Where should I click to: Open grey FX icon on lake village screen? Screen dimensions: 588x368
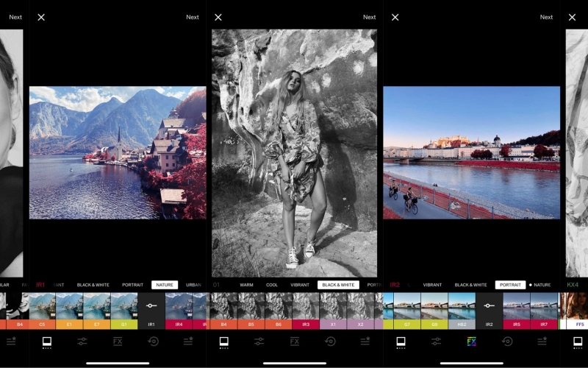point(118,342)
